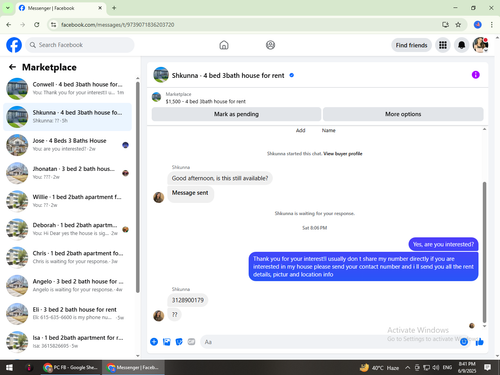The image size is (500, 375).
Task: Open the Windows notification center icon
Action: coord(487,367)
